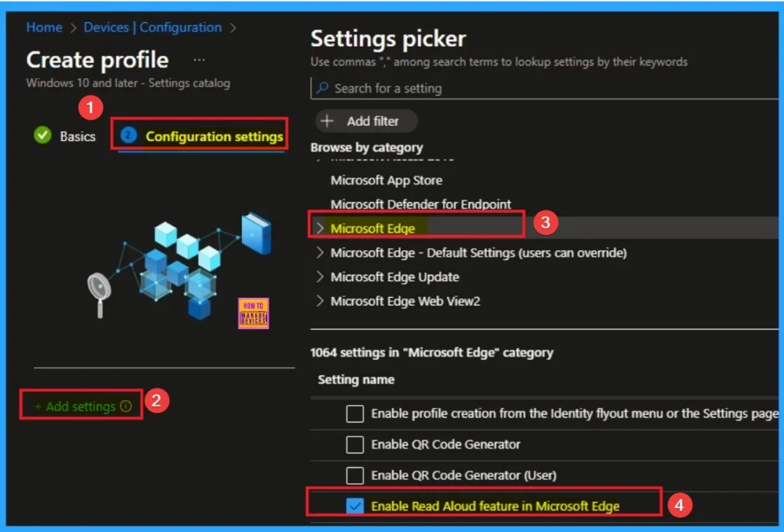Screen dimensions: 784x532
Task: Select Microsoft Edge - Default Settings category
Action: point(479,253)
